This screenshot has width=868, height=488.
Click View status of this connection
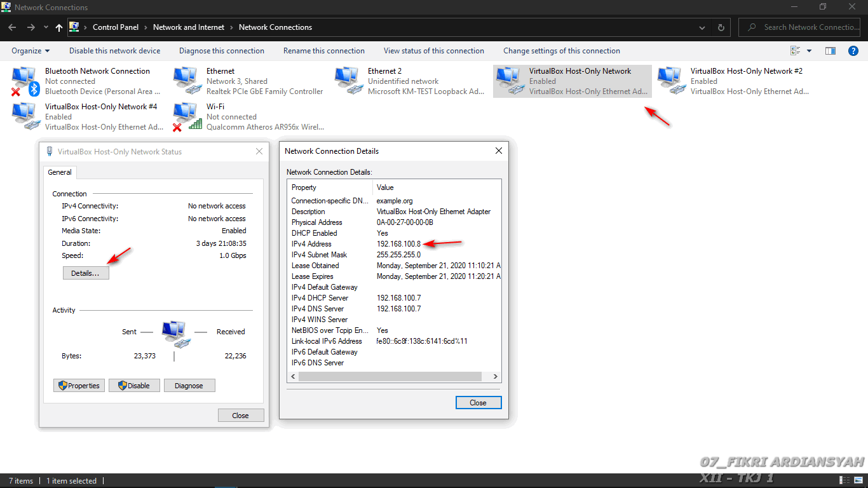434,51
